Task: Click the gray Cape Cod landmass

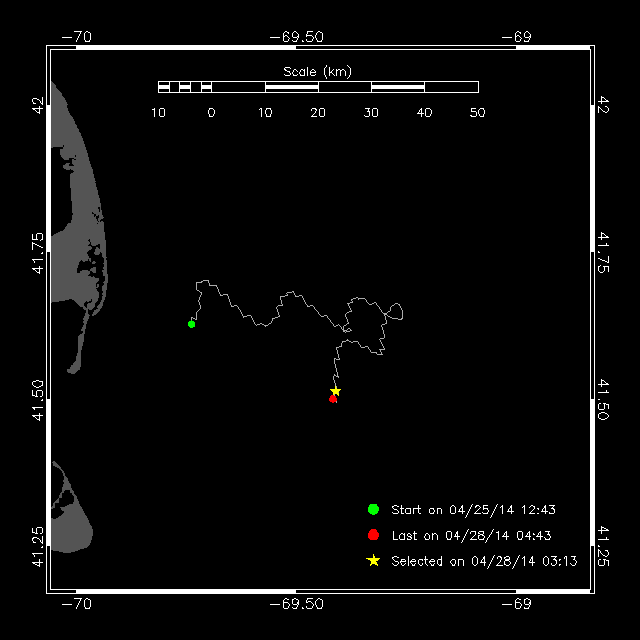Action: (x=70, y=230)
